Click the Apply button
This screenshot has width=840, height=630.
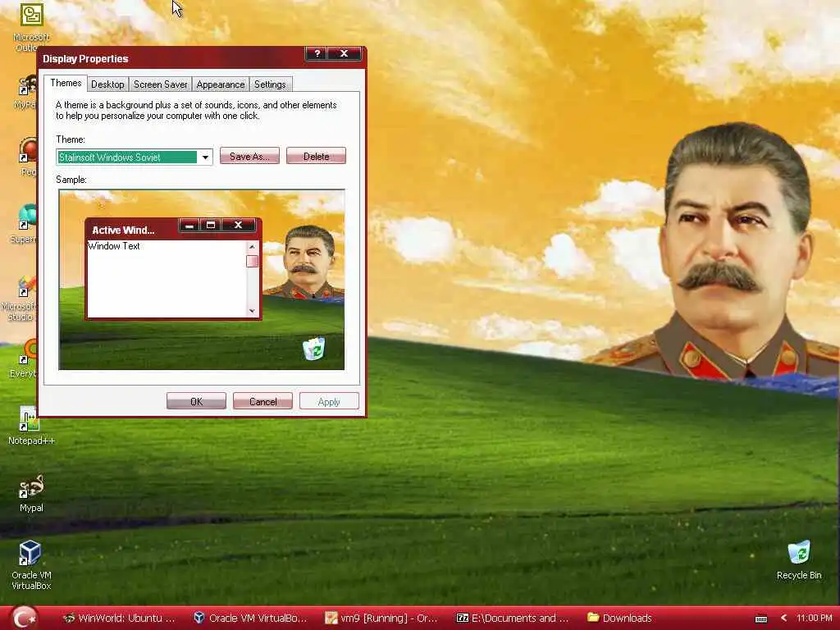[x=329, y=400]
